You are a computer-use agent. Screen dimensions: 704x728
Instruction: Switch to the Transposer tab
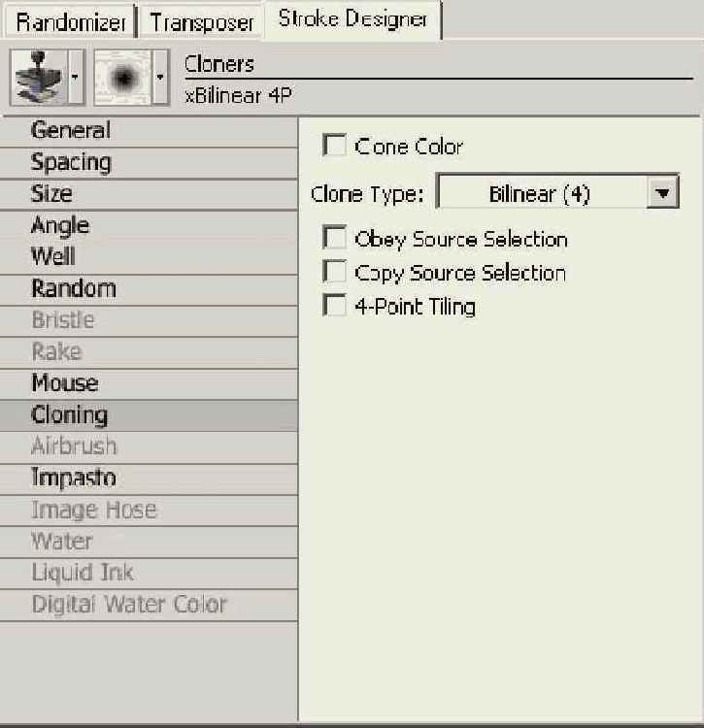coord(201,22)
